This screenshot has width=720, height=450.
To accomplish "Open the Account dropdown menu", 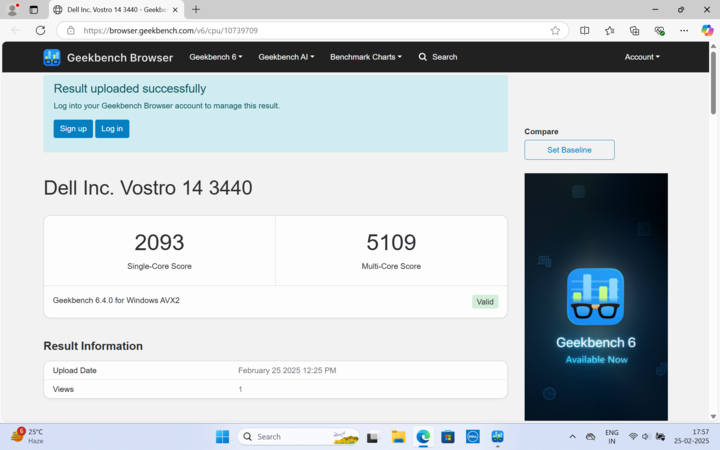I will [641, 57].
